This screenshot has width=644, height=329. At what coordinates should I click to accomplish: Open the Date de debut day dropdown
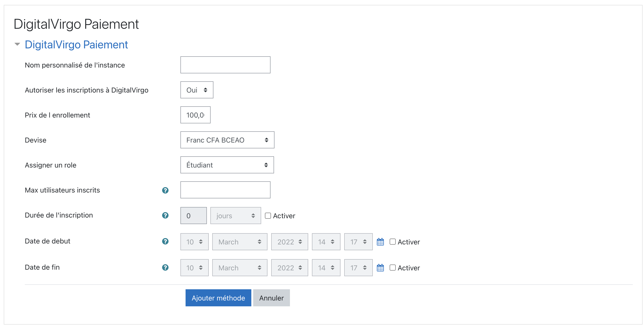194,242
